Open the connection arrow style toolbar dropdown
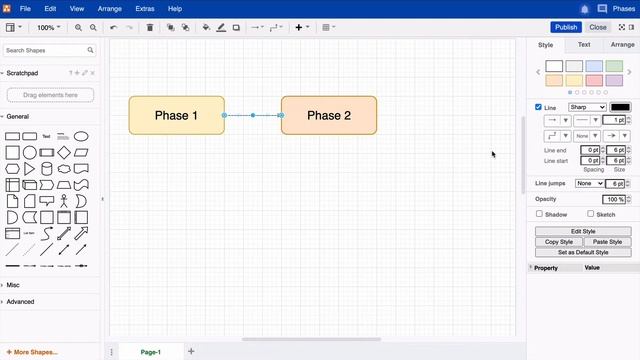This screenshot has height=360, width=640. (x=257, y=27)
